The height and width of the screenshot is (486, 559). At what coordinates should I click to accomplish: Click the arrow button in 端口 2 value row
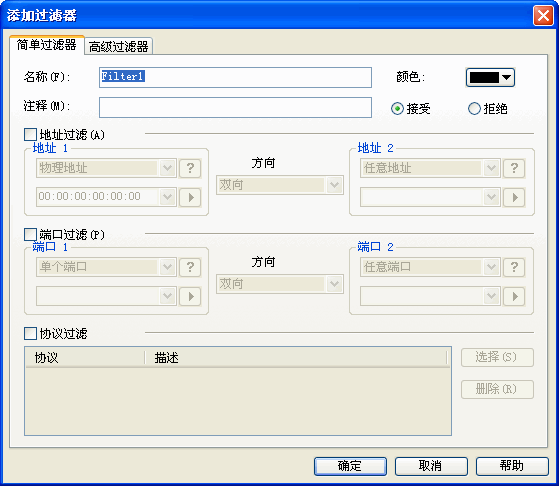pyautogui.click(x=514, y=296)
